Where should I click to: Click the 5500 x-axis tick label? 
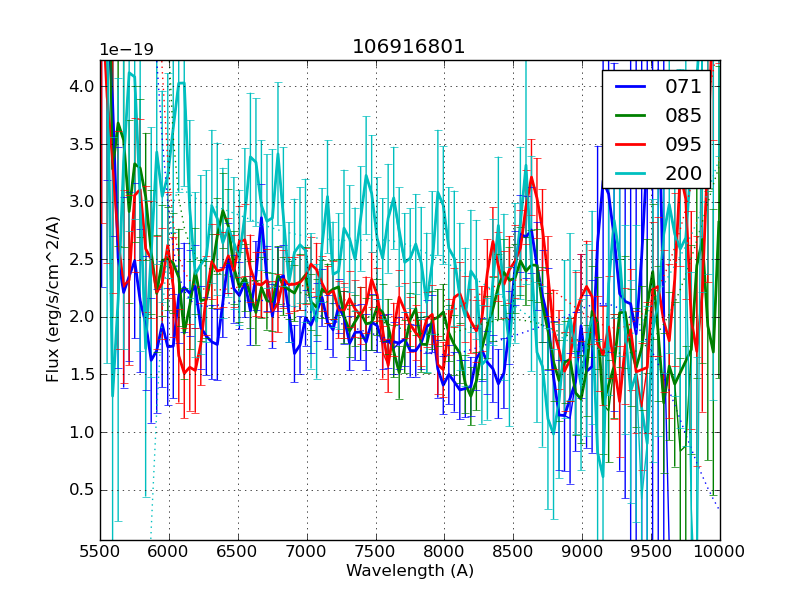100,550
